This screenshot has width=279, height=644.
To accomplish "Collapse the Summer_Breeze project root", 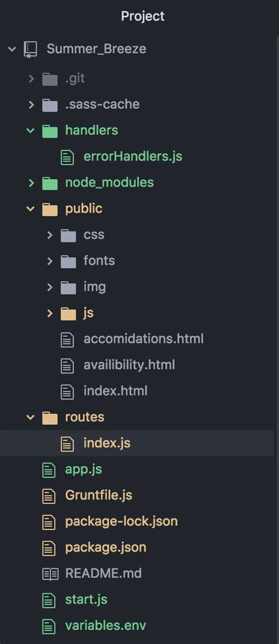I will 12,49.
